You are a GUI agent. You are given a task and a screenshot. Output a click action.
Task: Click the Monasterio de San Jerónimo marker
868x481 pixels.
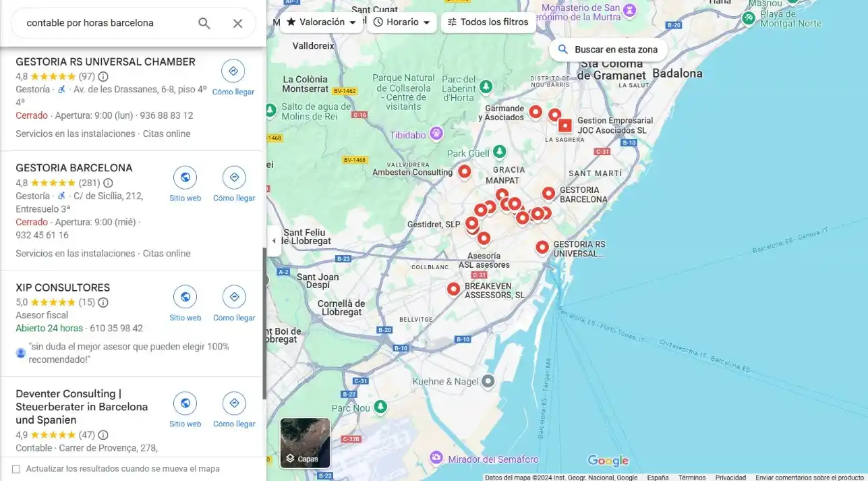click(630, 11)
